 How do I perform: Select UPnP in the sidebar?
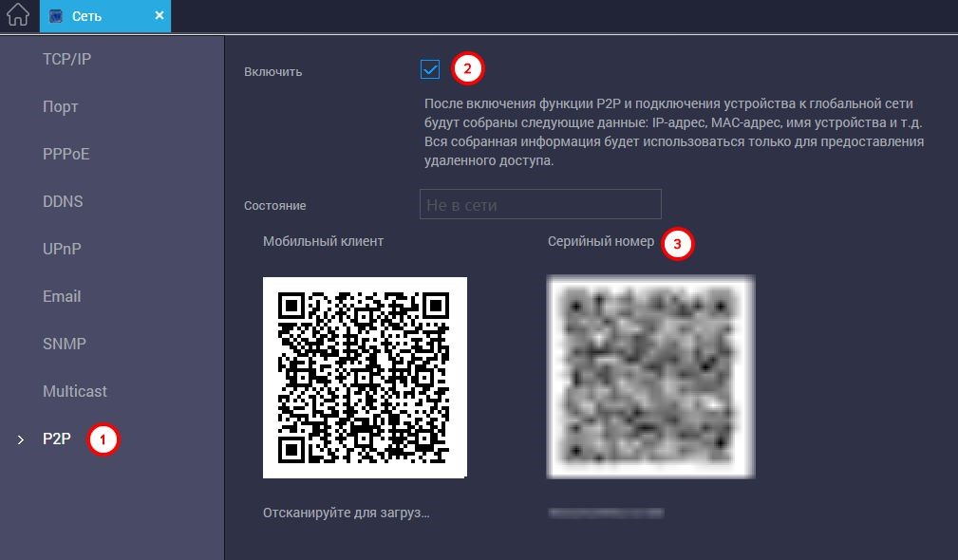(62, 249)
